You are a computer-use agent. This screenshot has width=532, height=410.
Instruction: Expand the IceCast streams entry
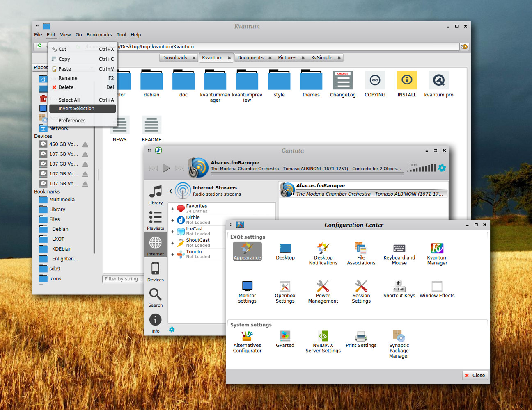tap(173, 232)
